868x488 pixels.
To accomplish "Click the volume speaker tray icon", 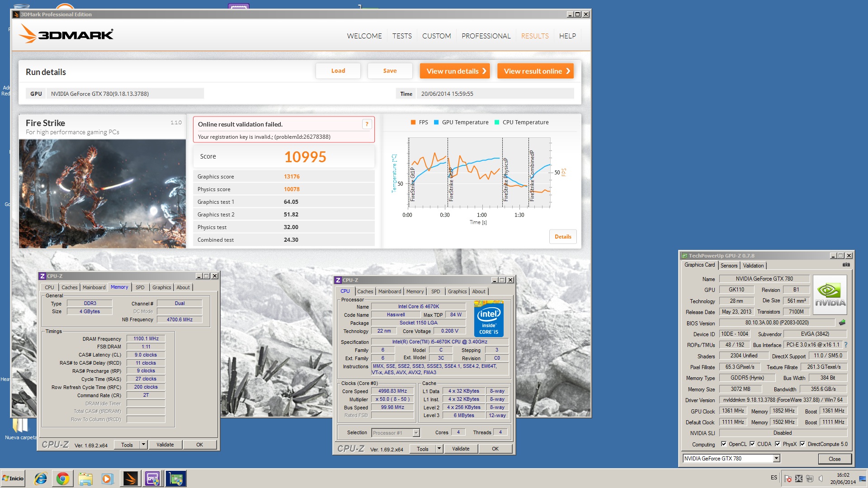I will tap(821, 479).
